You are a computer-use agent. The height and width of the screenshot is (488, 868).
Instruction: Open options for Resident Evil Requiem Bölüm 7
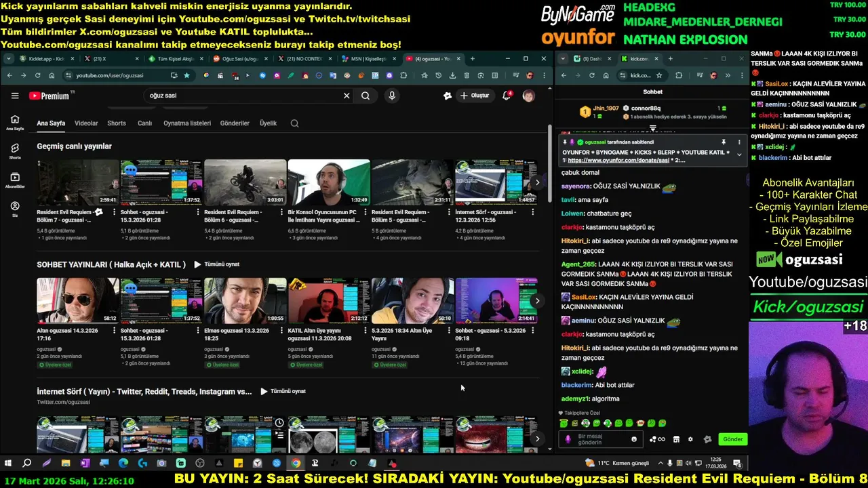pyautogui.click(x=115, y=212)
